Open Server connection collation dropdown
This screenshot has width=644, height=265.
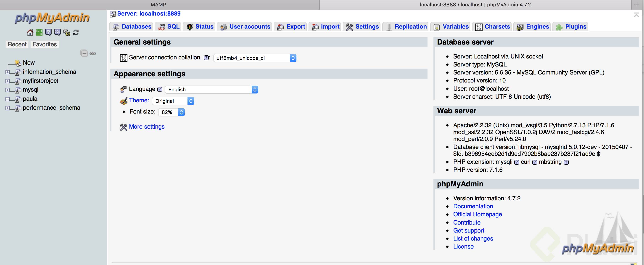pos(255,58)
